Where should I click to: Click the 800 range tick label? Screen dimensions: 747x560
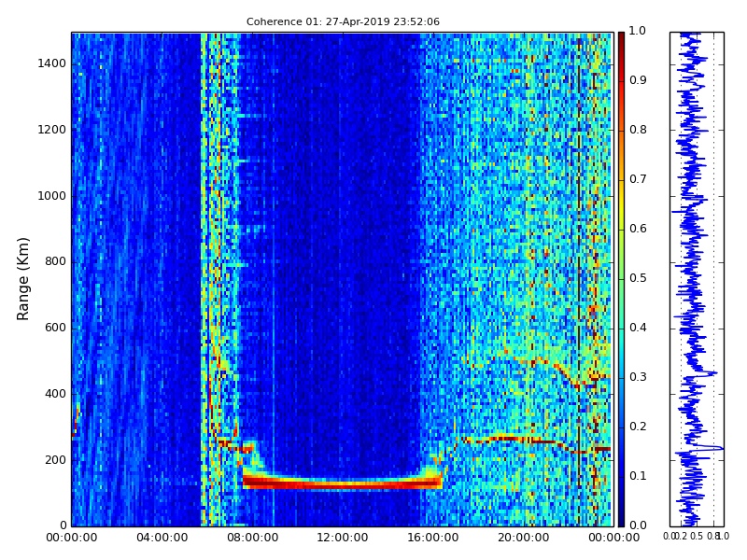56,261
